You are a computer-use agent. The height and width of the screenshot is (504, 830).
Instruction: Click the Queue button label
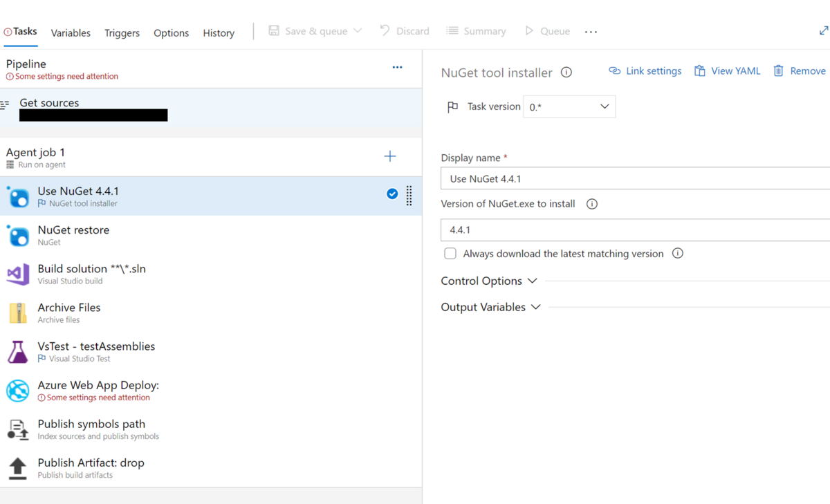point(555,31)
